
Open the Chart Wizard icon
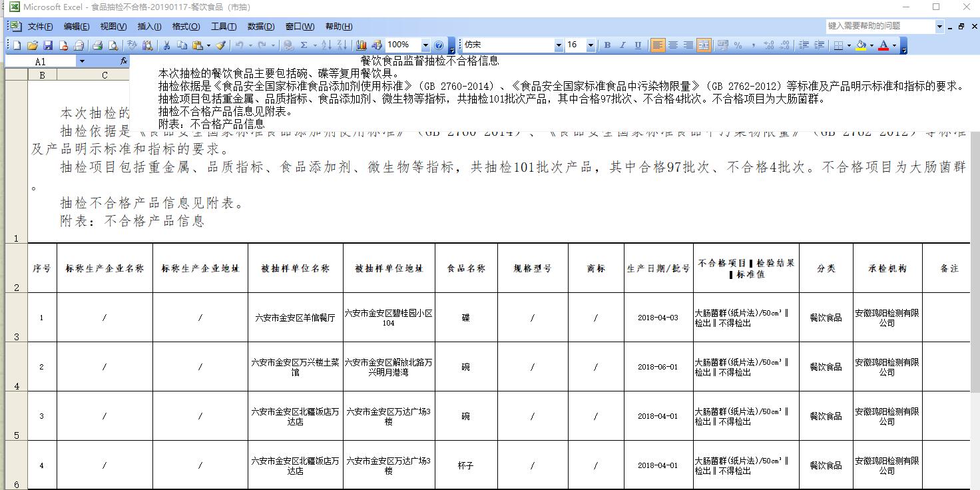pyautogui.click(x=362, y=45)
